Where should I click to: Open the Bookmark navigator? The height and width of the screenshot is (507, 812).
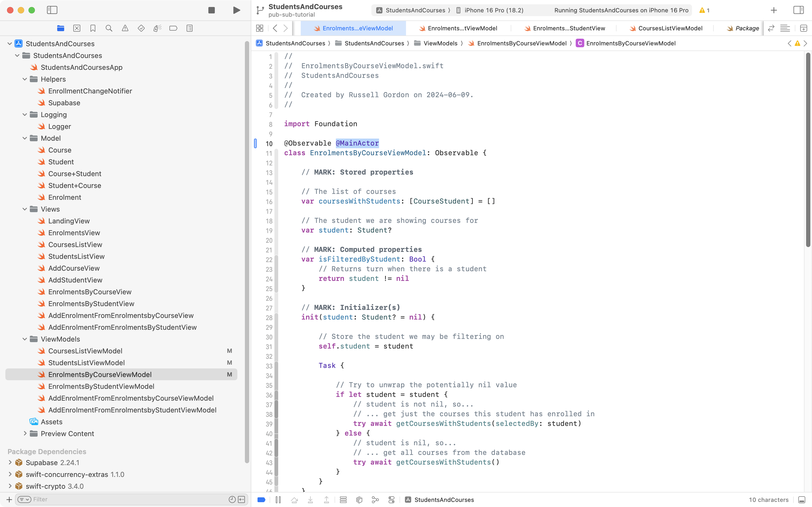point(93,28)
